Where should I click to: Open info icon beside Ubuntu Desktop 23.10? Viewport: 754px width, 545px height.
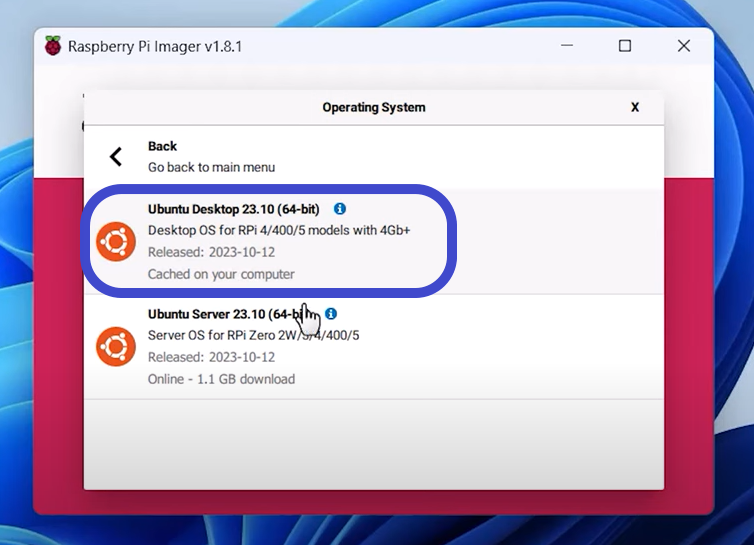339,209
